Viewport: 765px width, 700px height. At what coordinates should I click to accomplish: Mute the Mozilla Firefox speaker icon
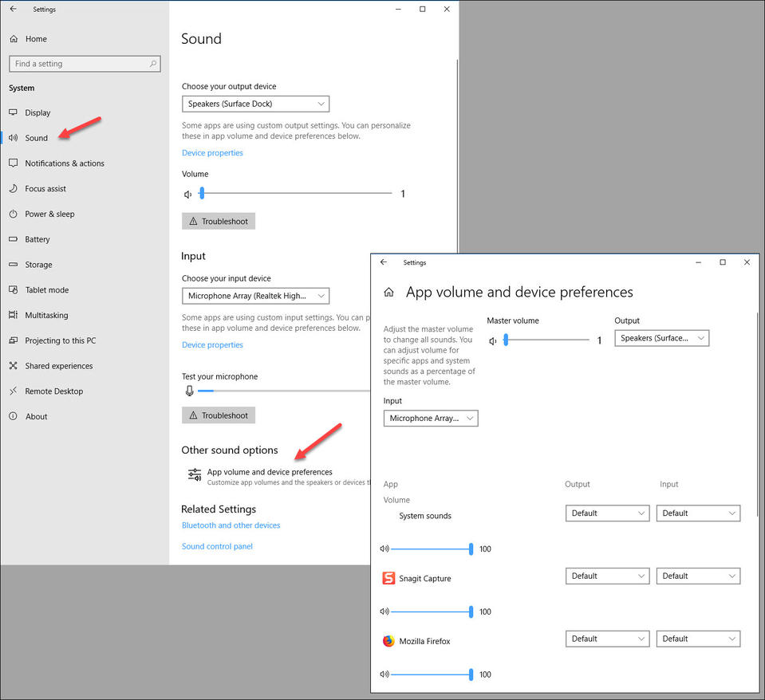point(384,674)
